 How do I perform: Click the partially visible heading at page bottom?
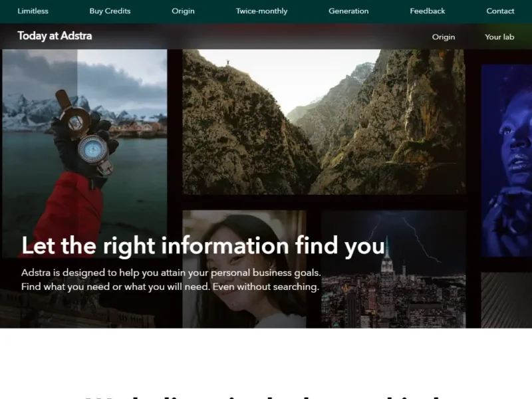click(266, 395)
